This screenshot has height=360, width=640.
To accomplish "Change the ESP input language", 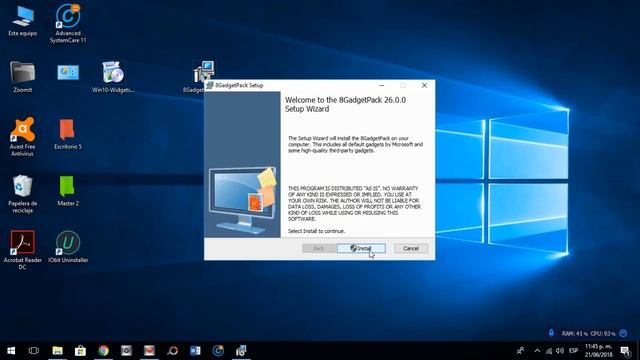I will 573,351.
